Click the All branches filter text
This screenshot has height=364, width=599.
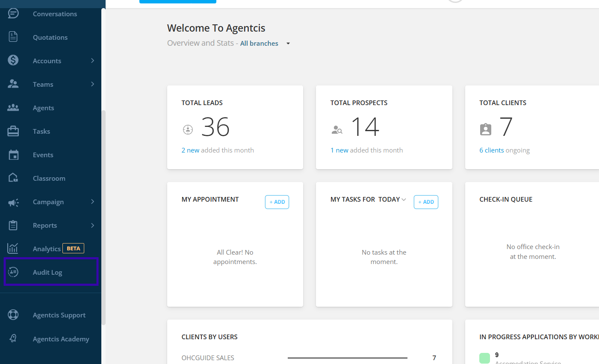pos(259,44)
